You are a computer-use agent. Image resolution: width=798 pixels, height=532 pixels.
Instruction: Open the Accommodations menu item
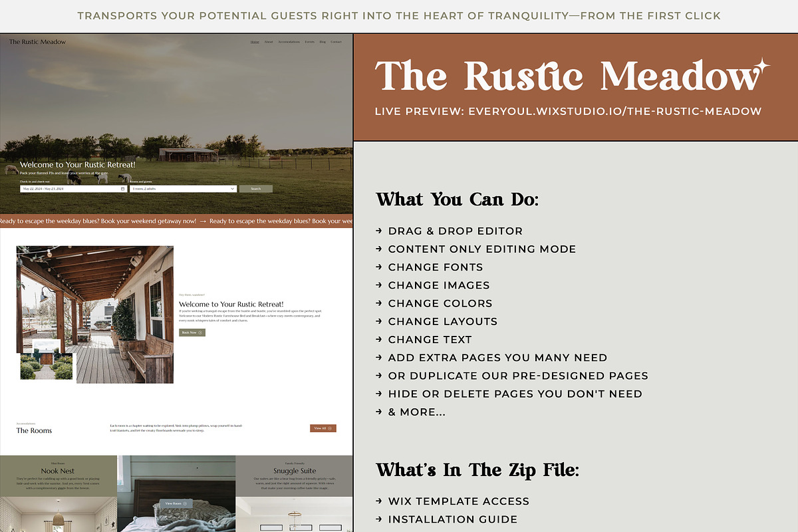click(289, 42)
